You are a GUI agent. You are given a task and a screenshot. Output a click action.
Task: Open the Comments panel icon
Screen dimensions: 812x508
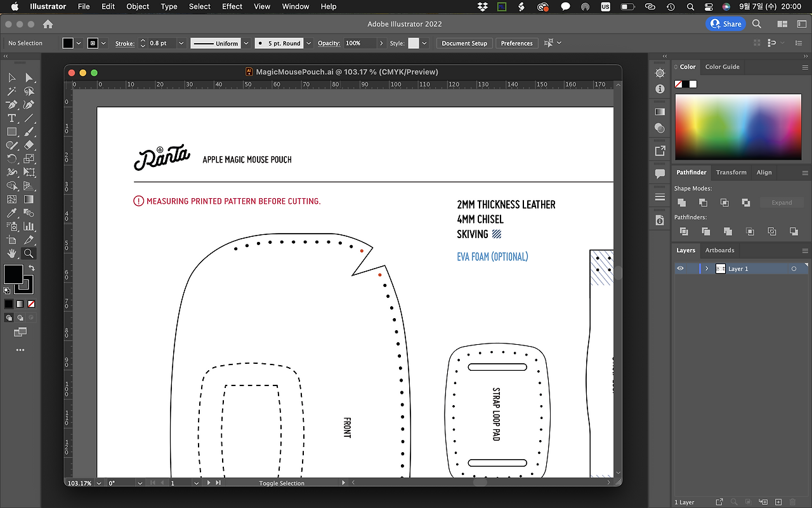point(660,174)
